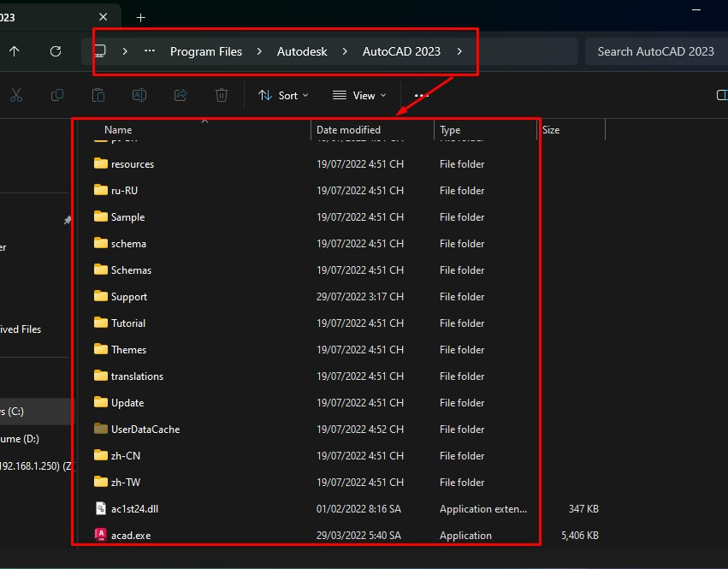The image size is (728, 569).
Task: Click the Support folder icon
Action: 101,296
